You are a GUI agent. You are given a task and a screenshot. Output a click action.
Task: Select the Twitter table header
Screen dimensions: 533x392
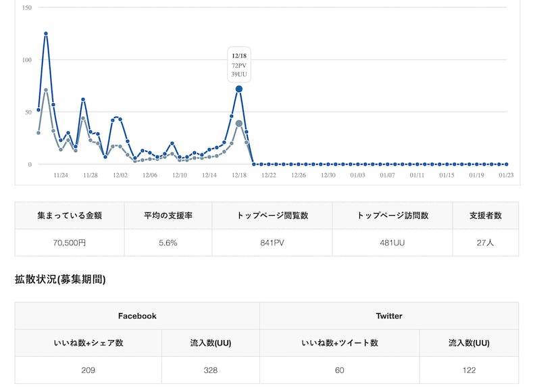click(389, 316)
